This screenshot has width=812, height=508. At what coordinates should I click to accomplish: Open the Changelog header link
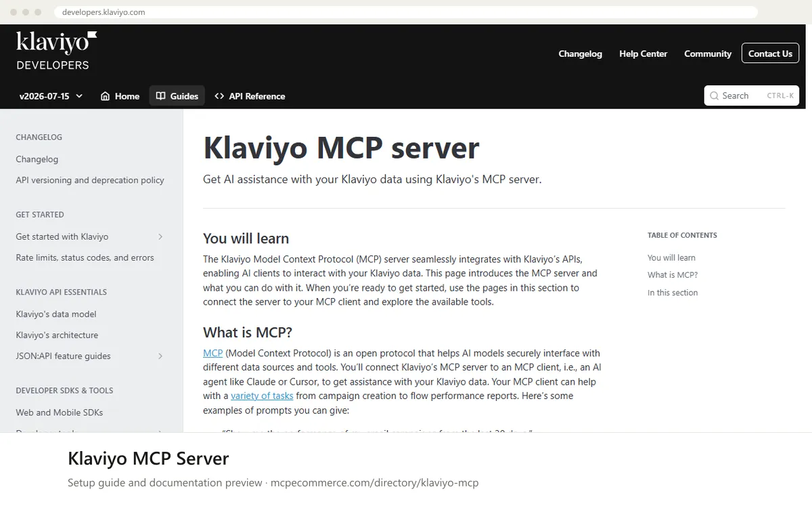[580, 54]
